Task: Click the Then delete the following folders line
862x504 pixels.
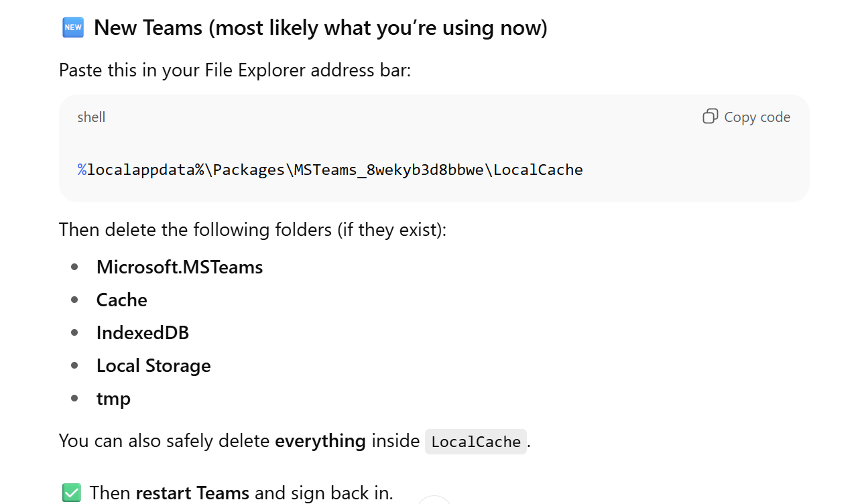Action: coord(252,230)
